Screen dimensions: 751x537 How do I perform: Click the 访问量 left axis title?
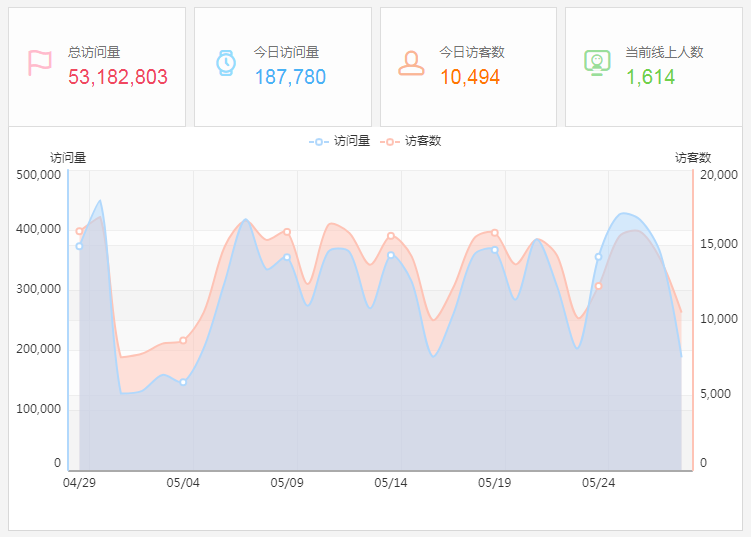point(68,158)
